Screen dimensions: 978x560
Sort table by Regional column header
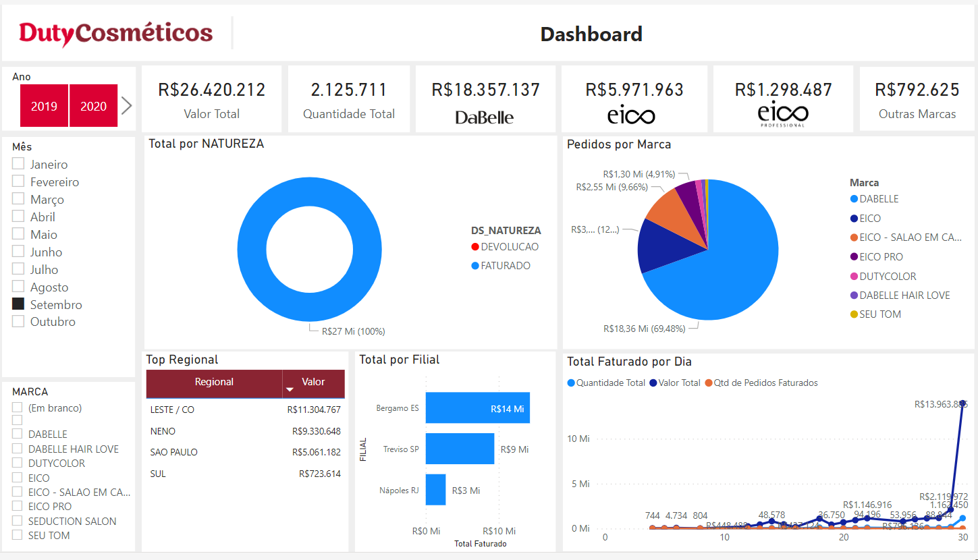point(214,383)
